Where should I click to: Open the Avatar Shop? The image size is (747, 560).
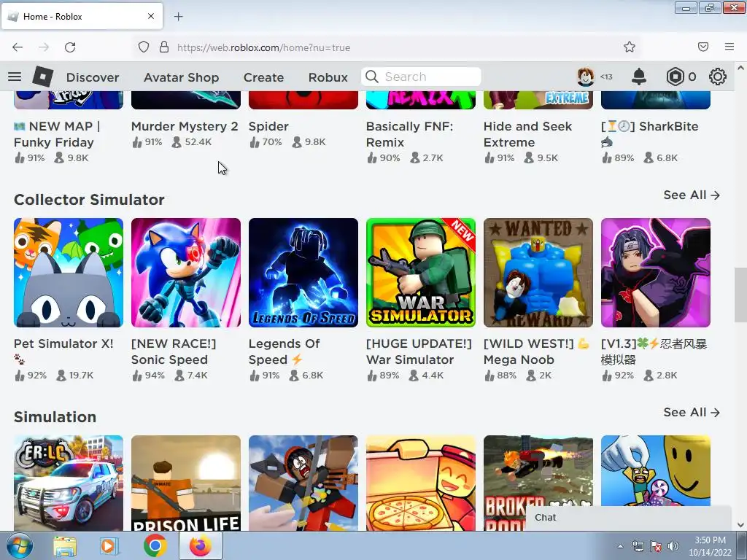181,77
